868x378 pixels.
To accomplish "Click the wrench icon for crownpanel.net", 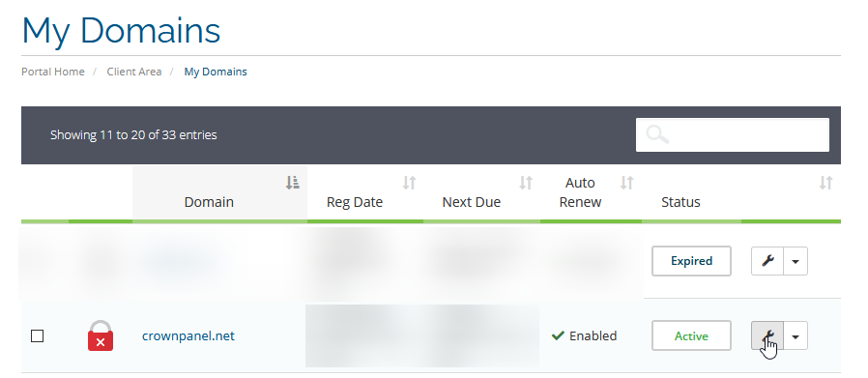I will [x=767, y=335].
